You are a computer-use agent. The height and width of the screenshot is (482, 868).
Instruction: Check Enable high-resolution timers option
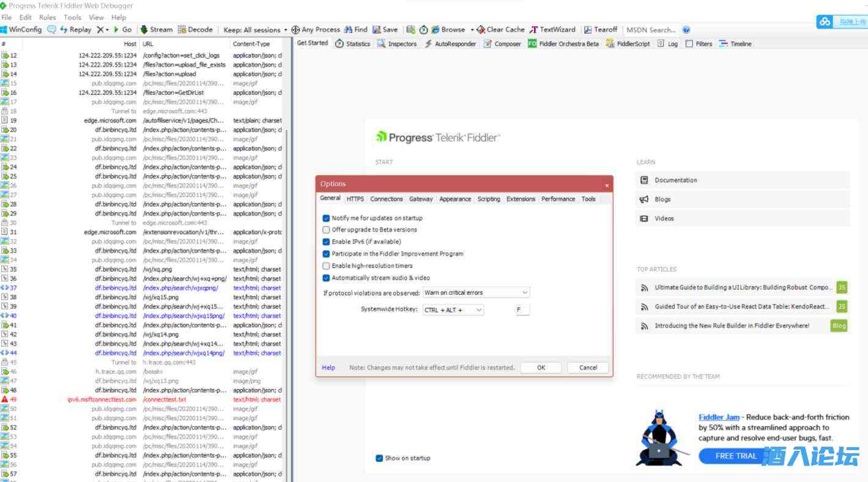tap(326, 266)
